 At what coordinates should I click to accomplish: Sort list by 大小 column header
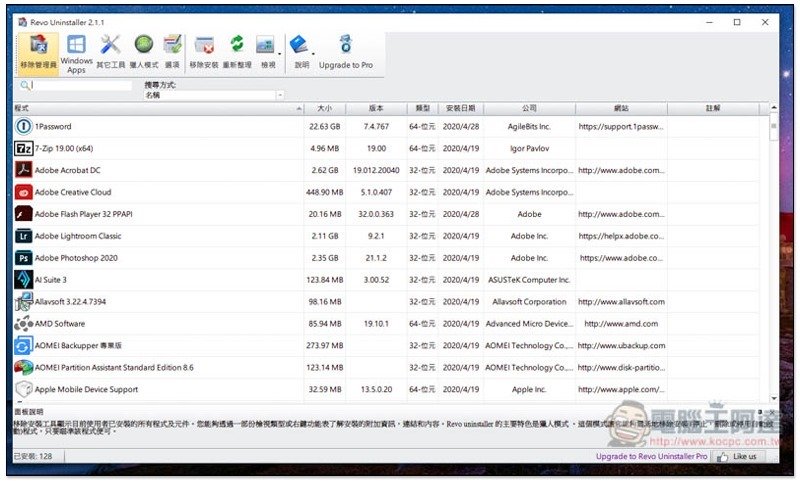pyautogui.click(x=324, y=107)
